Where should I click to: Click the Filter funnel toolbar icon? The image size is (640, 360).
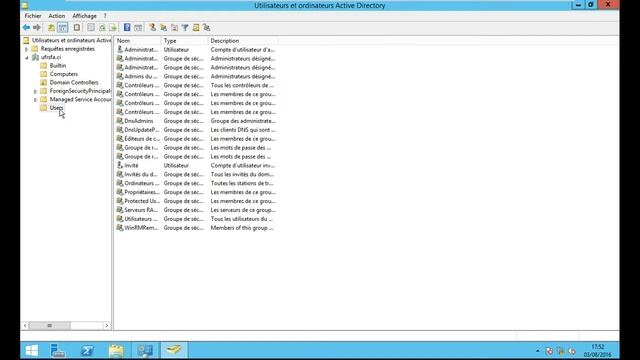pyautogui.click(x=185, y=27)
